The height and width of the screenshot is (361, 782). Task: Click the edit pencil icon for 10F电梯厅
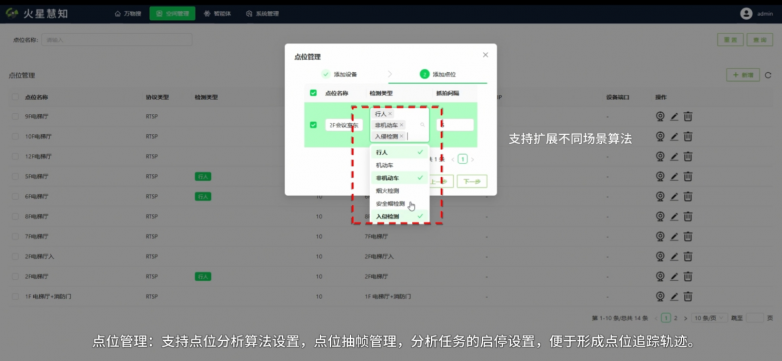pos(674,137)
